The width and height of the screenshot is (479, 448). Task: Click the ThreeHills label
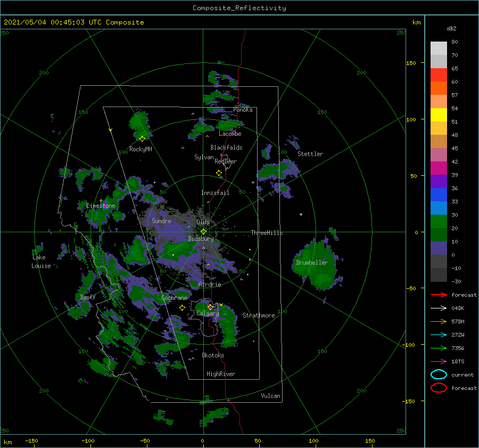(x=267, y=233)
